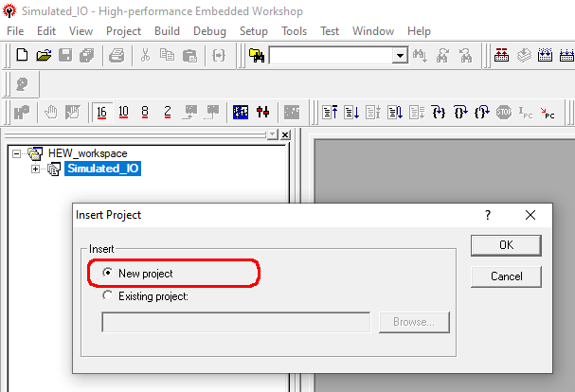Collapse the HEW_workspace tree node
This screenshot has width=575, height=392.
[x=17, y=153]
